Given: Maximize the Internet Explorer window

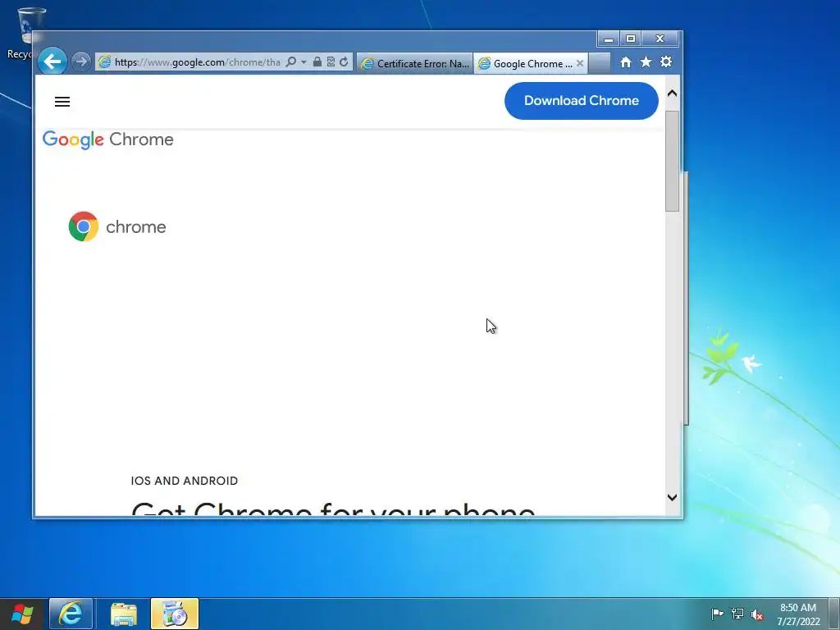Looking at the screenshot, I should coord(631,39).
